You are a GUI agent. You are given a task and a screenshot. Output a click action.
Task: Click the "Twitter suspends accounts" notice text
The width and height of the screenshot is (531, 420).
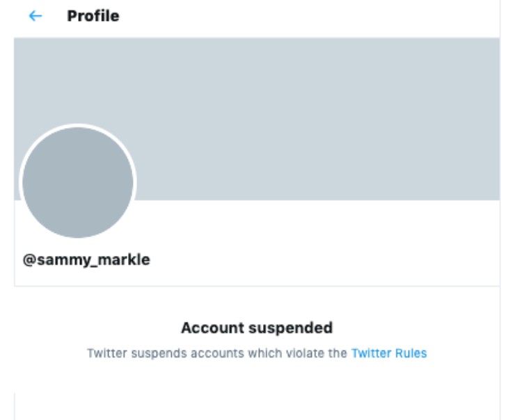[216, 353]
